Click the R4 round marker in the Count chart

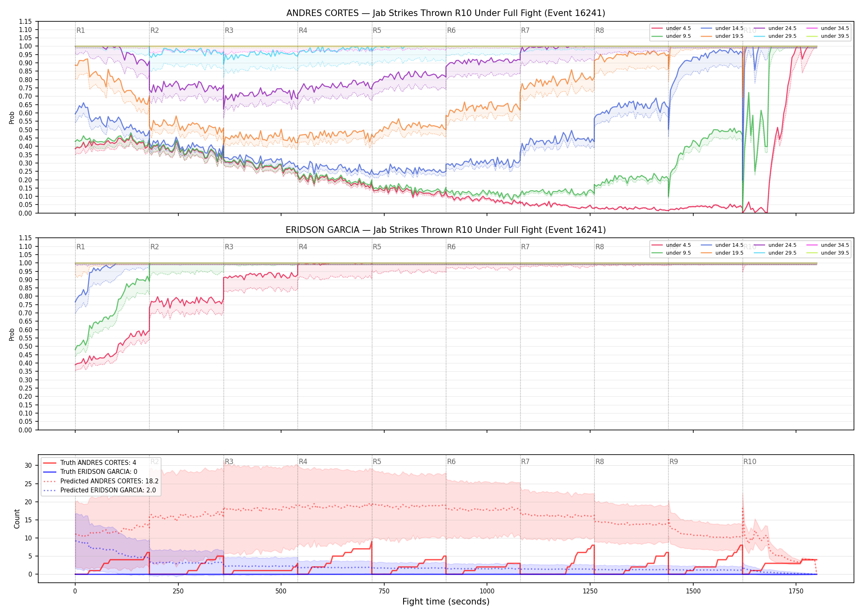303,462
